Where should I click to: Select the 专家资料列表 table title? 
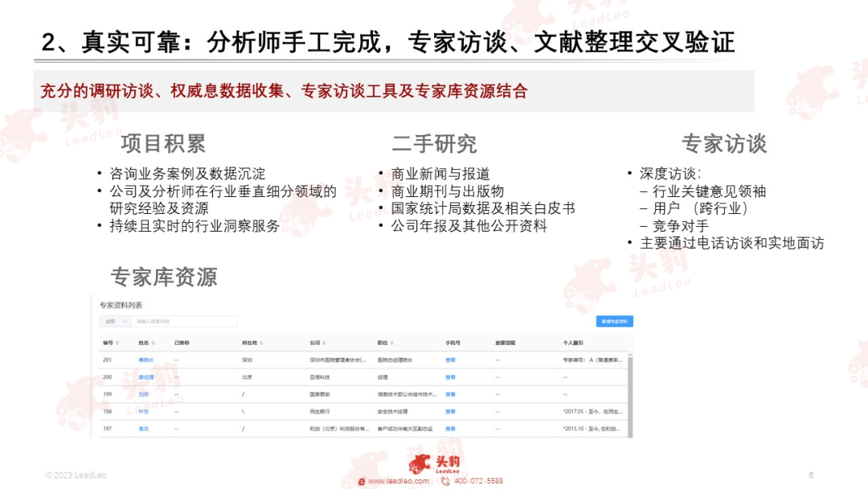(121, 305)
